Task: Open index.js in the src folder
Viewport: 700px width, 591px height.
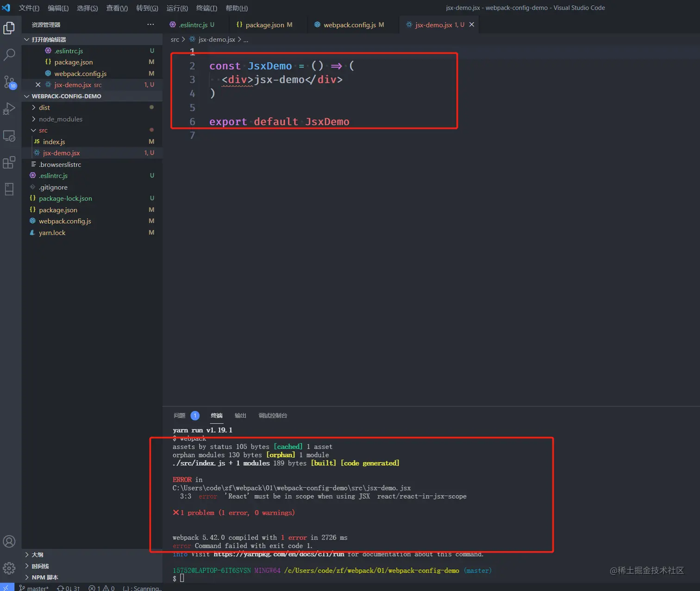Action: 92,142
